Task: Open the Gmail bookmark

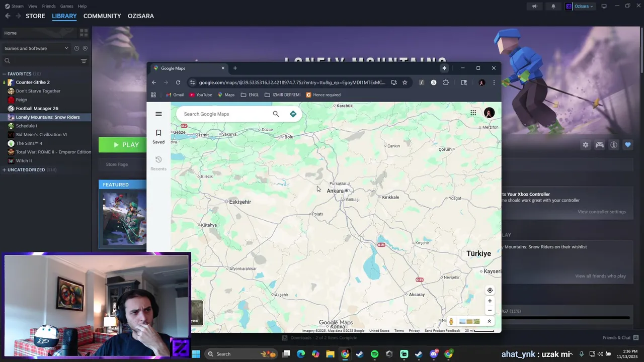Action: 175,95
